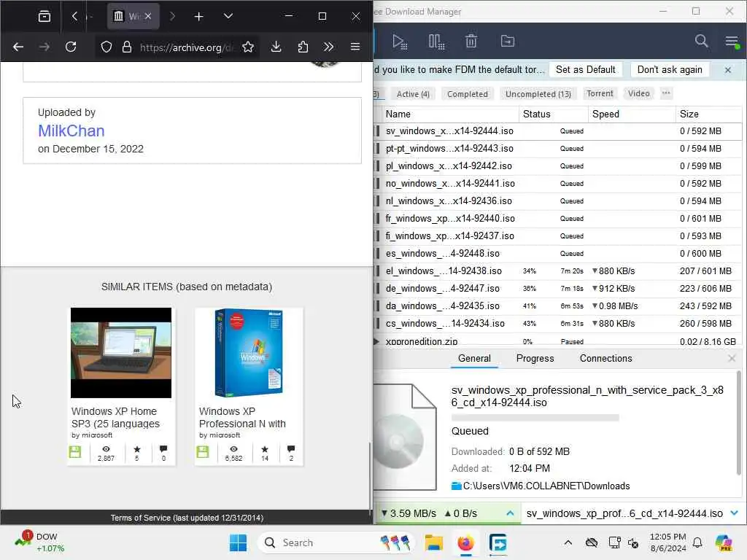The image size is (747, 560).
Task: Dismiss the default torrent client banner
Action: (727, 70)
